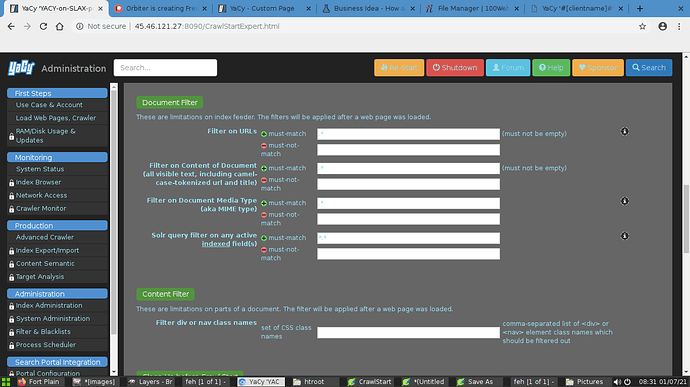Click the CSS class names field

pyautogui.click(x=408, y=332)
